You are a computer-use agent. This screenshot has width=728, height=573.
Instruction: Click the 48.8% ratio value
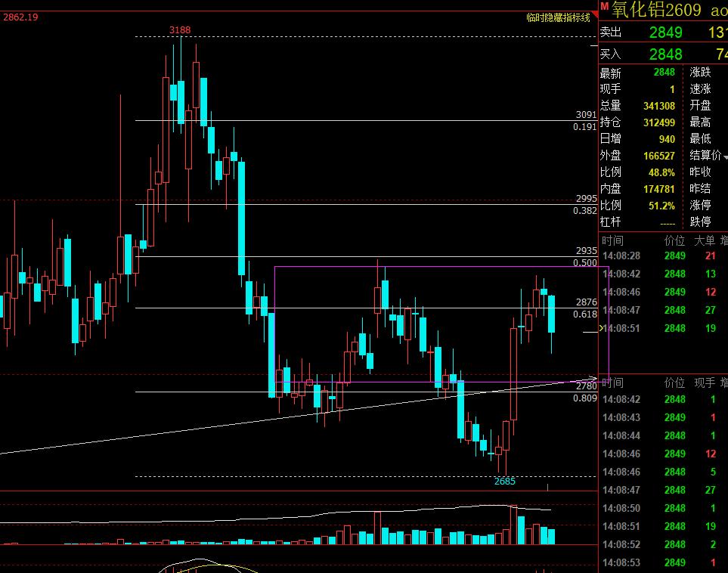coord(661,173)
